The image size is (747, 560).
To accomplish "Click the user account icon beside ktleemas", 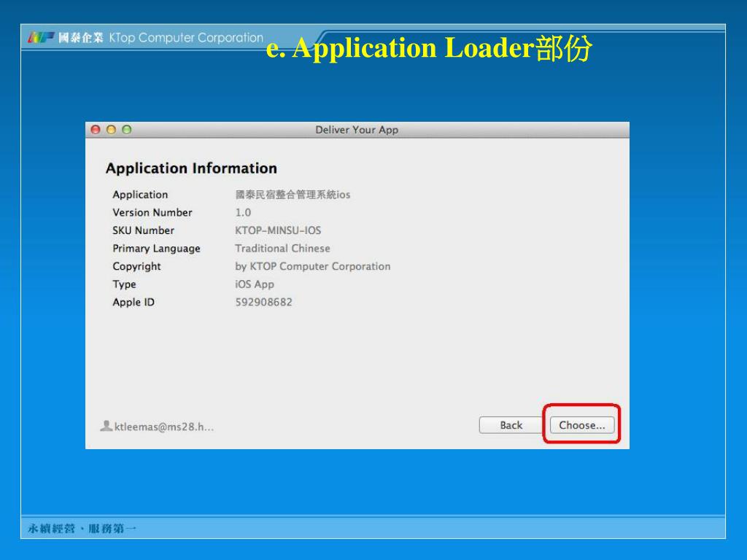I will tap(107, 426).
